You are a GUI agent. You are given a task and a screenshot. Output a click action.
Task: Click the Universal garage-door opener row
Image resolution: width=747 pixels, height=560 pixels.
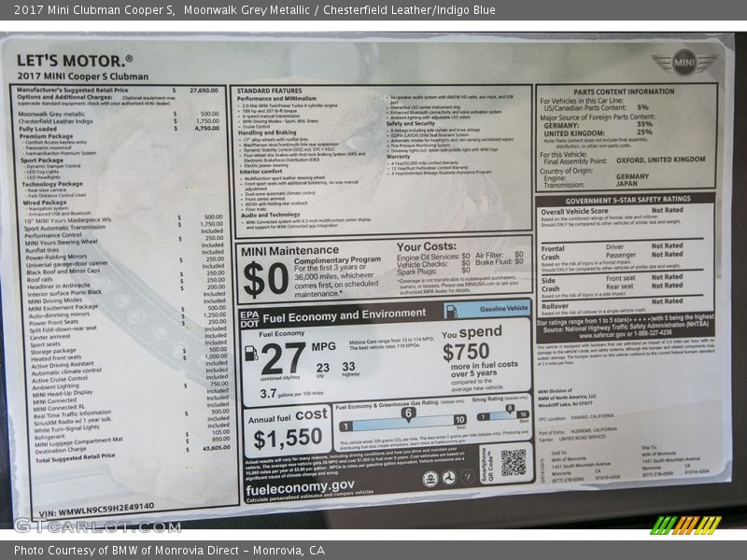[125, 264]
